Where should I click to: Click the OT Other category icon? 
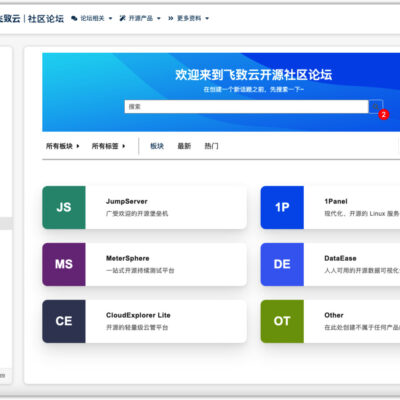point(282,321)
